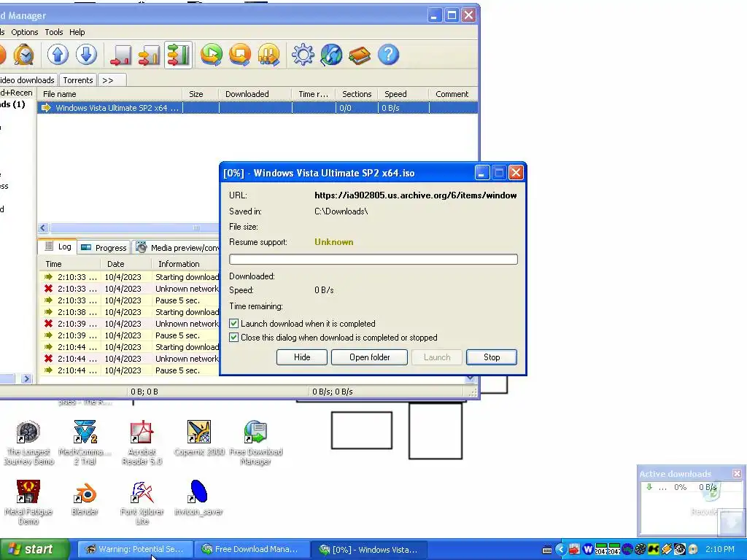Open help with blue question mark icon
Screen dimensions: 747x560
[388, 55]
